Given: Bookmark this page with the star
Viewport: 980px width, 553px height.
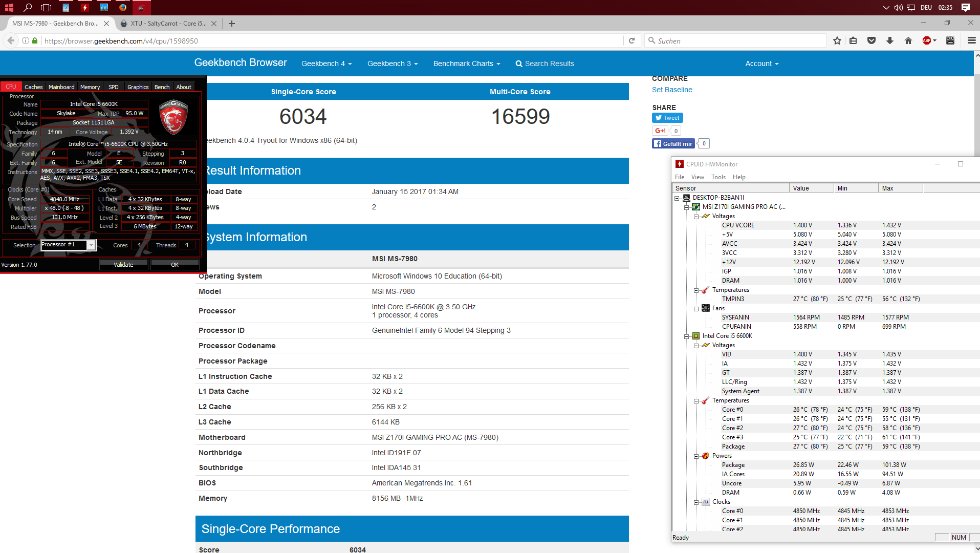Looking at the screenshot, I should coord(837,41).
